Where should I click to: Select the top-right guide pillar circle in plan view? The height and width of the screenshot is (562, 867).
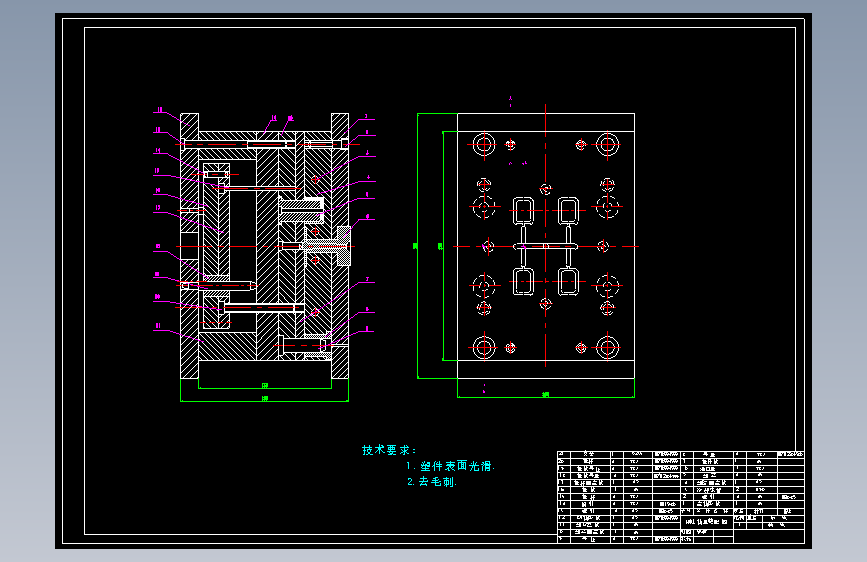(x=607, y=145)
